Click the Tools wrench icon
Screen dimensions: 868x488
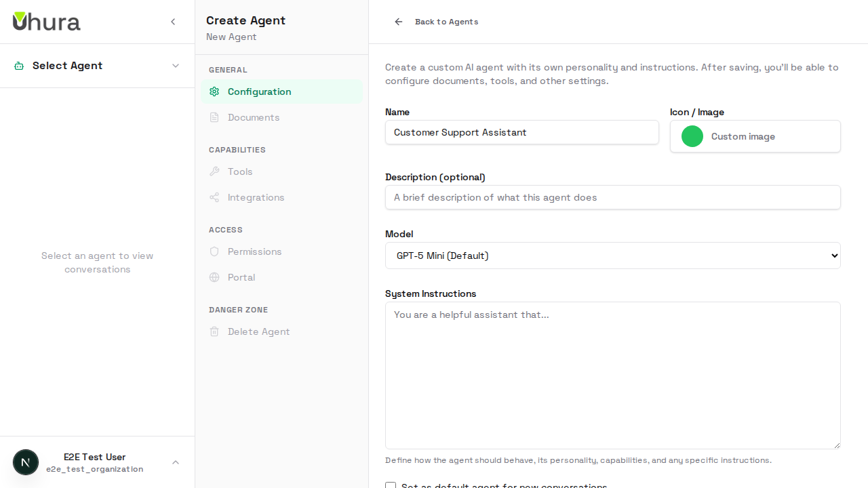[x=214, y=171]
